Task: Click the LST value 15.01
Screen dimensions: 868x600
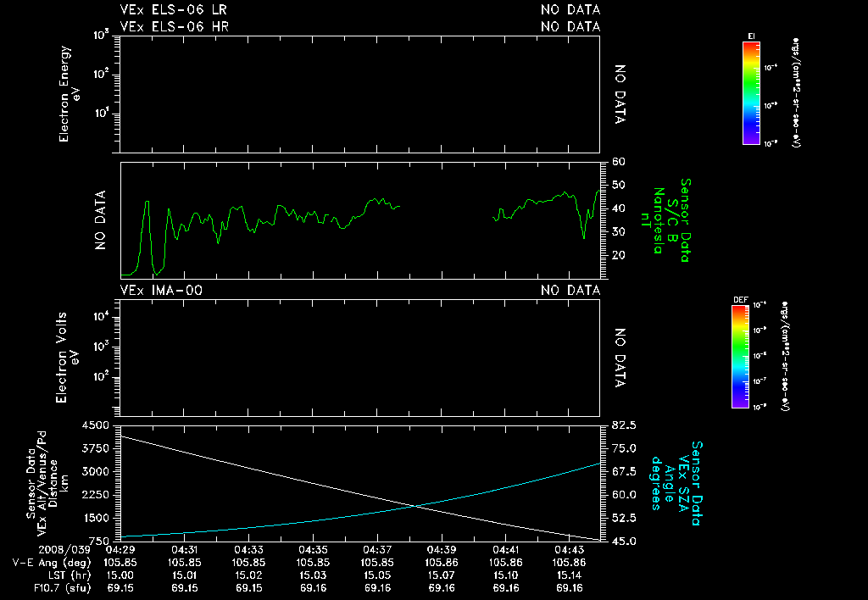Action: pyautogui.click(x=184, y=575)
